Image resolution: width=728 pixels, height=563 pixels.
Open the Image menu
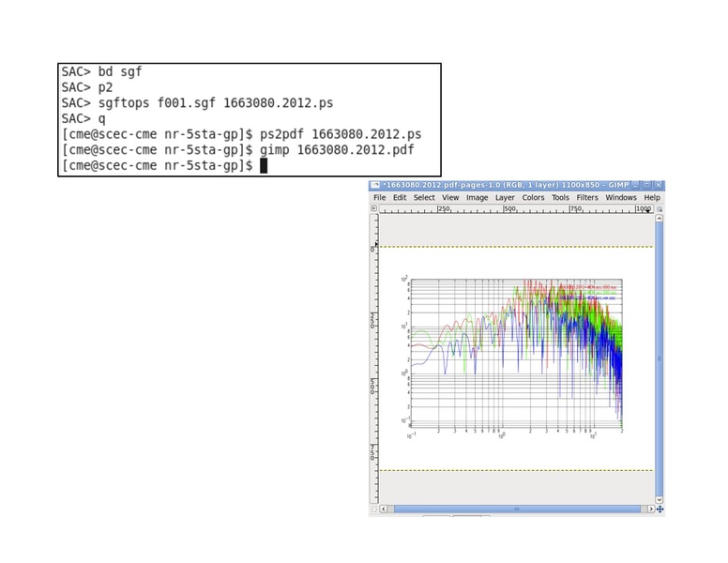click(x=478, y=198)
